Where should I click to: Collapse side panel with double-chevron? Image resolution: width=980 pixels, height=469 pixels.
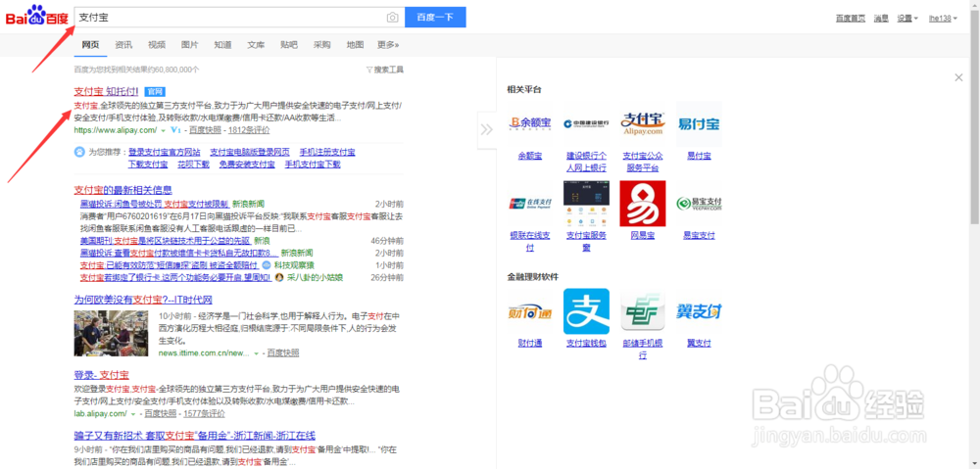487,130
